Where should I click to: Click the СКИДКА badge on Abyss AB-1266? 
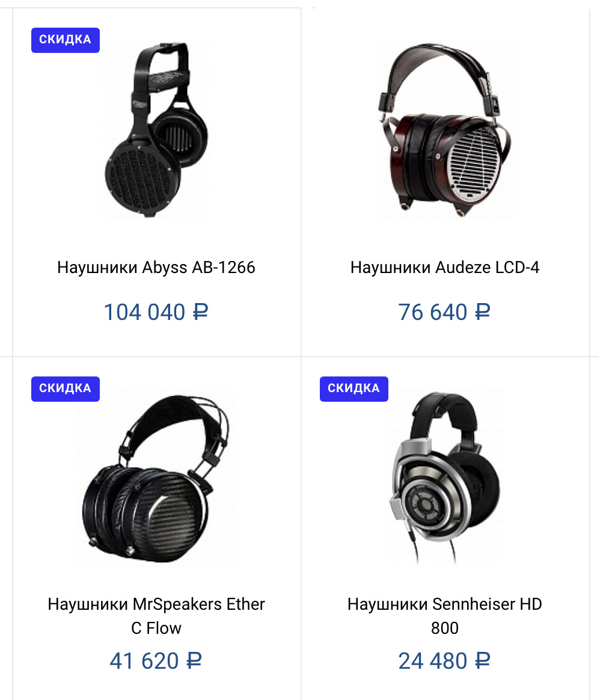click(66, 40)
